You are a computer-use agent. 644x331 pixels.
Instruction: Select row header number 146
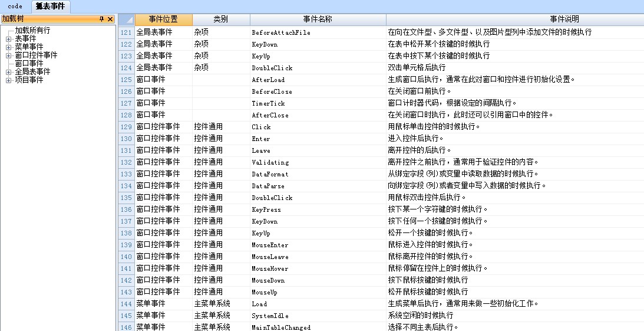127,327
